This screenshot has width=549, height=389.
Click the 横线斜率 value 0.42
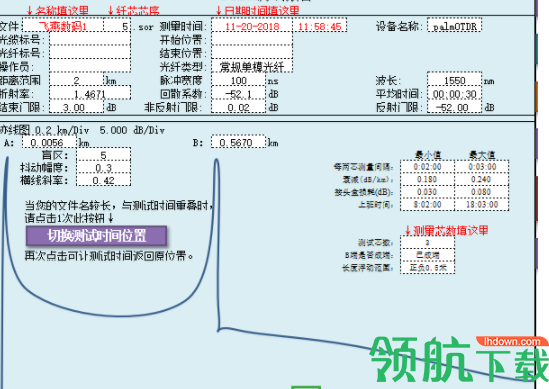pyautogui.click(x=103, y=180)
